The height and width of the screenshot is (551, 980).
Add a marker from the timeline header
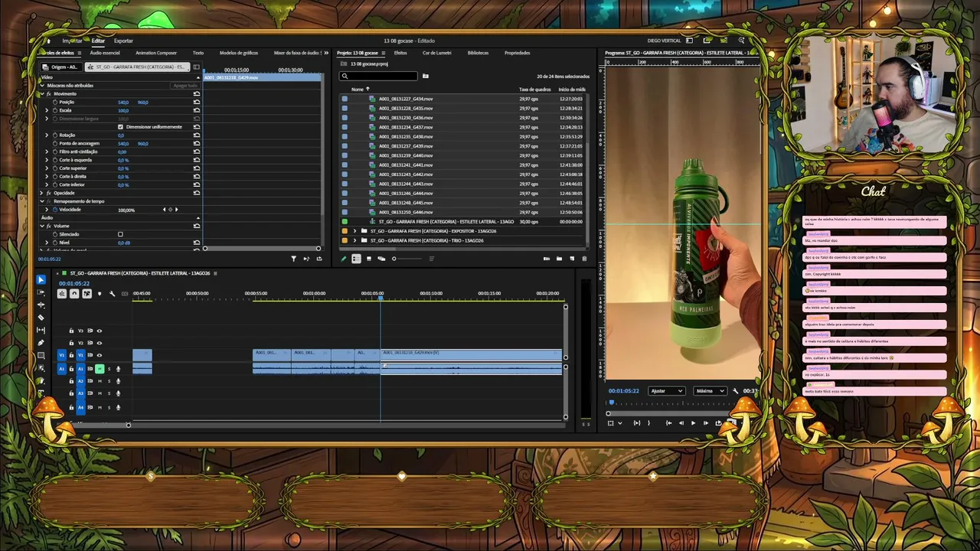99,294
